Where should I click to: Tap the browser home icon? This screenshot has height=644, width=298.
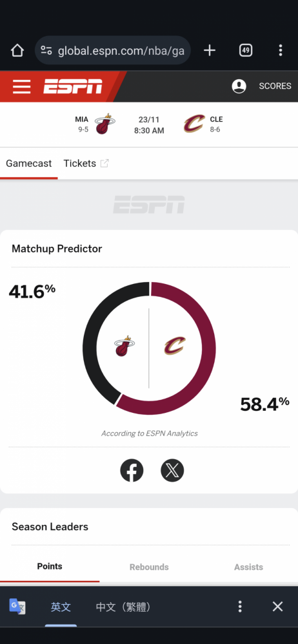click(x=17, y=50)
